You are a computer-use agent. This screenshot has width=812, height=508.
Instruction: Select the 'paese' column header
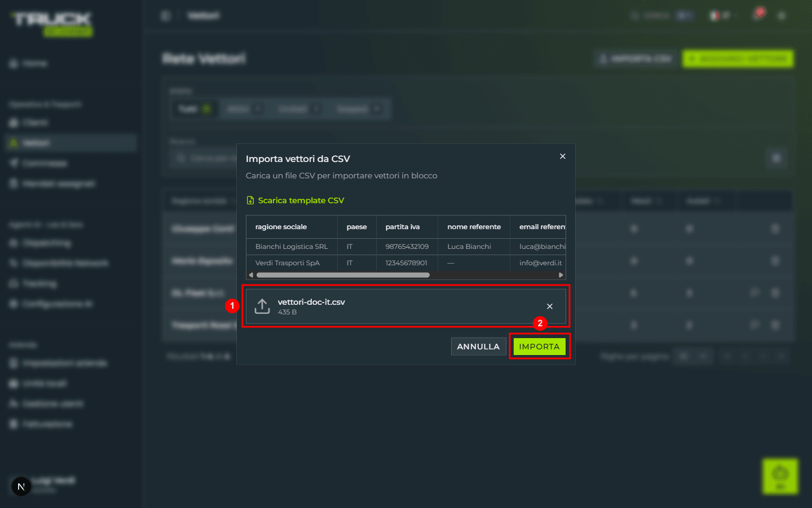(356, 227)
